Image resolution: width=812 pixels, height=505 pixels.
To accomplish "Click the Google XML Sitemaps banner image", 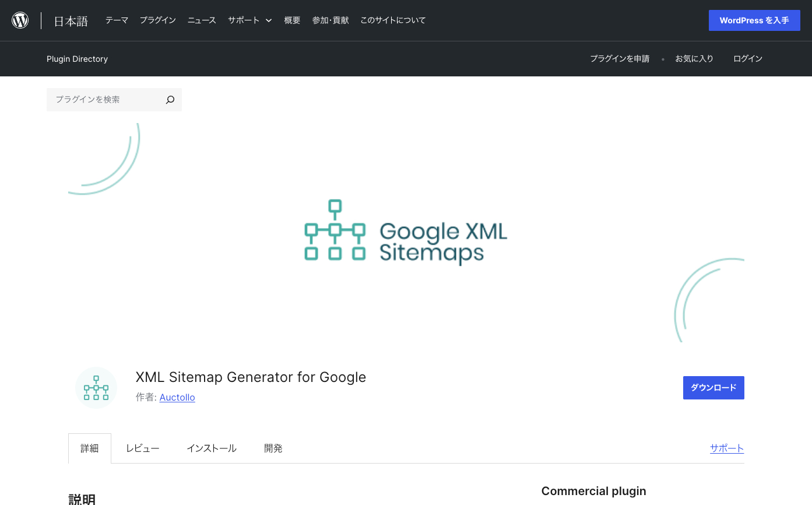I will click(x=406, y=233).
